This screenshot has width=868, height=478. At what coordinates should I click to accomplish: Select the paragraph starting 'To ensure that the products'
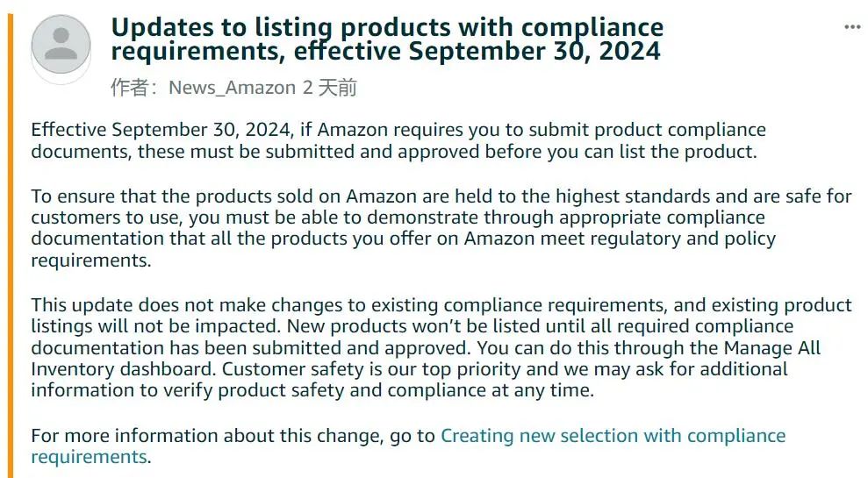(x=441, y=228)
